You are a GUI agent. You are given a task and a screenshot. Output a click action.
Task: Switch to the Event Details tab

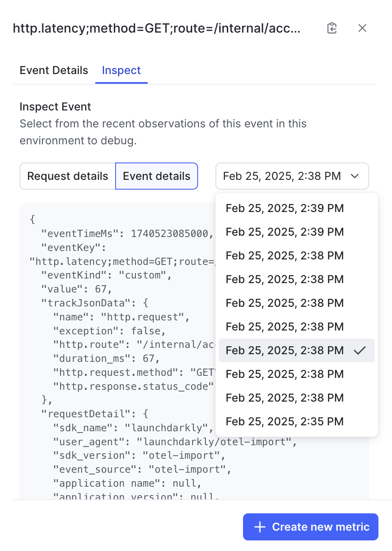point(53,70)
